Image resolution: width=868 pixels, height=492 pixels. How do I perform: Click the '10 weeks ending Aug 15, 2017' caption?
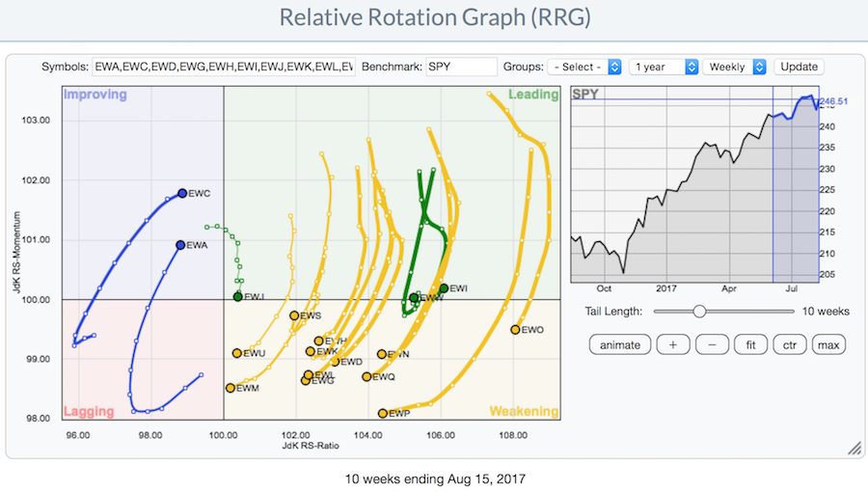435,478
